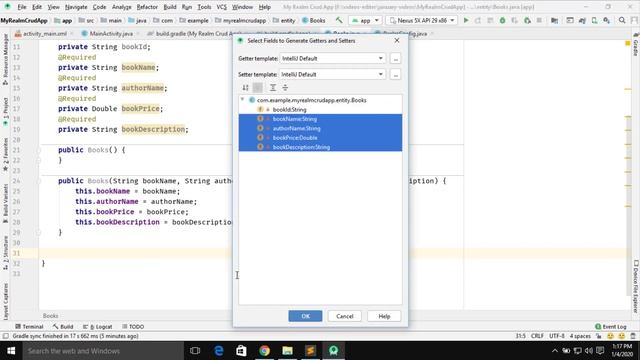Click OK in the getters and setters dialog

coord(305,316)
